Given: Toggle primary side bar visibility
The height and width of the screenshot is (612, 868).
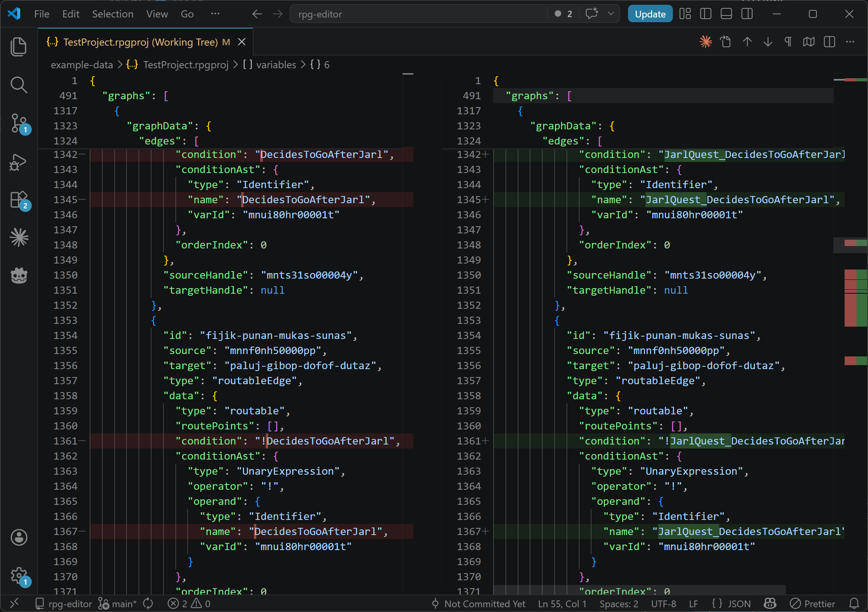Looking at the screenshot, I should pos(706,14).
